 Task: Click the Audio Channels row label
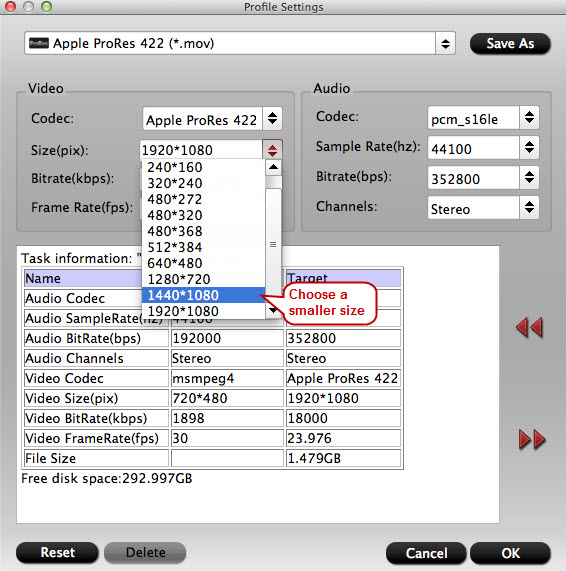click(x=96, y=358)
